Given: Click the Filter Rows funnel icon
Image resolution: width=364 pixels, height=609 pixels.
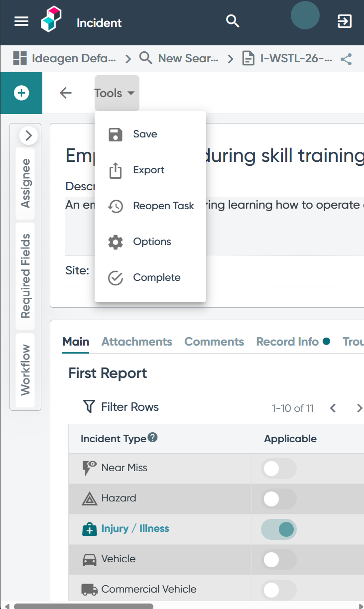Looking at the screenshot, I should click(x=89, y=407).
